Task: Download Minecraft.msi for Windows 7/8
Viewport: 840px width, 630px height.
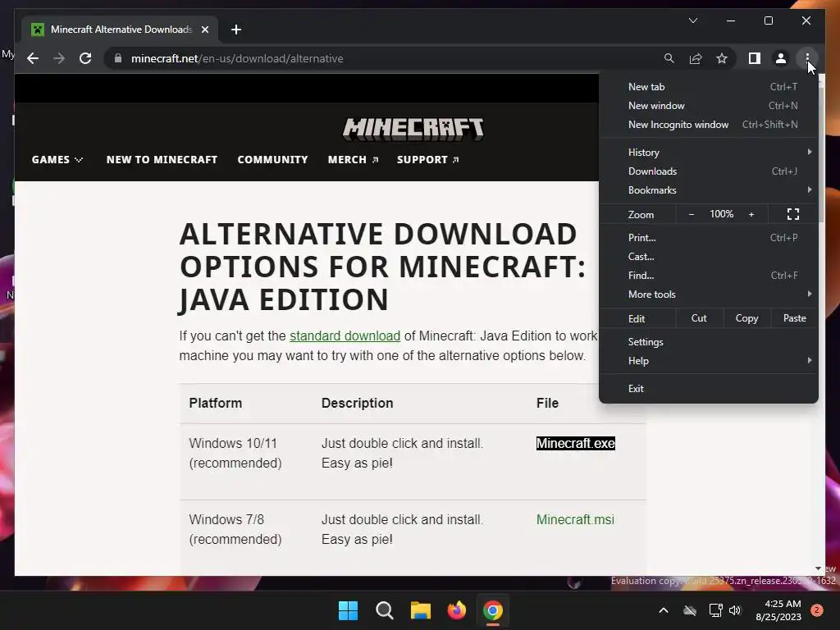Action: click(575, 519)
